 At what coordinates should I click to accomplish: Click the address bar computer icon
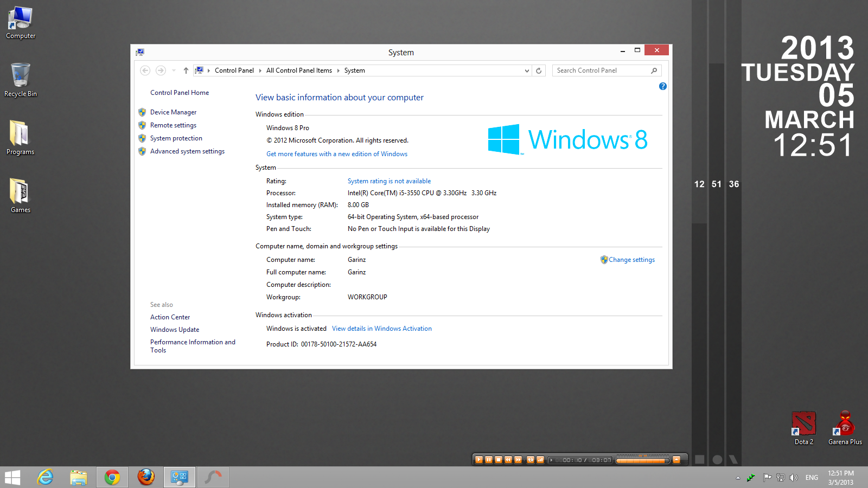199,70
